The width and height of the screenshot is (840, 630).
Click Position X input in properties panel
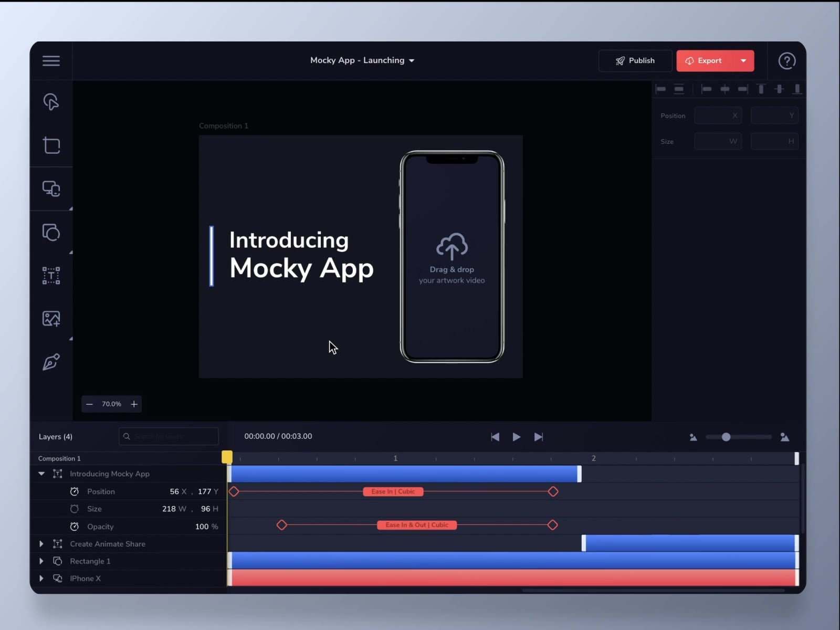click(718, 115)
